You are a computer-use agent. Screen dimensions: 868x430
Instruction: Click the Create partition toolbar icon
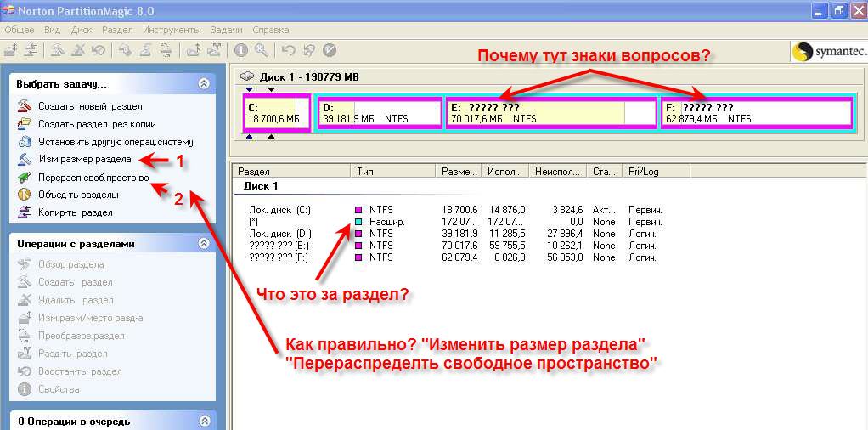[x=58, y=50]
